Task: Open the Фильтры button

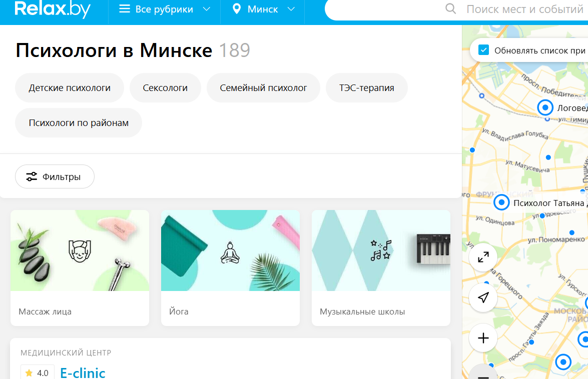Action: coord(55,177)
